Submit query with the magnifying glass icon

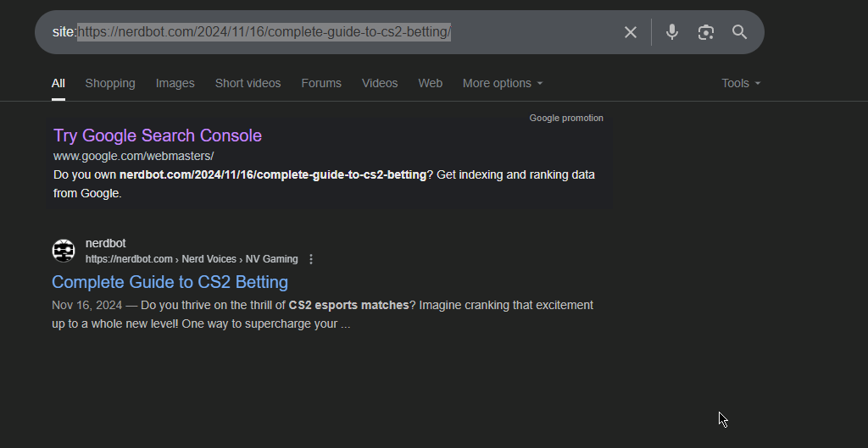coord(739,32)
